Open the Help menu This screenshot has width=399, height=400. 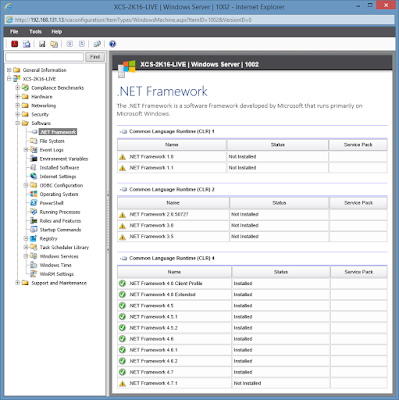click(x=57, y=32)
